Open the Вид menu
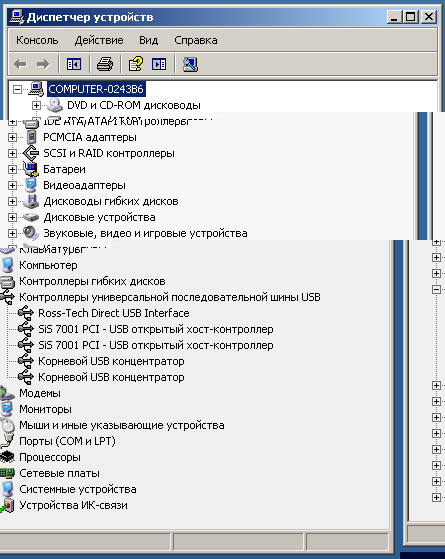Viewport: 445px width, 559px height. point(148,40)
